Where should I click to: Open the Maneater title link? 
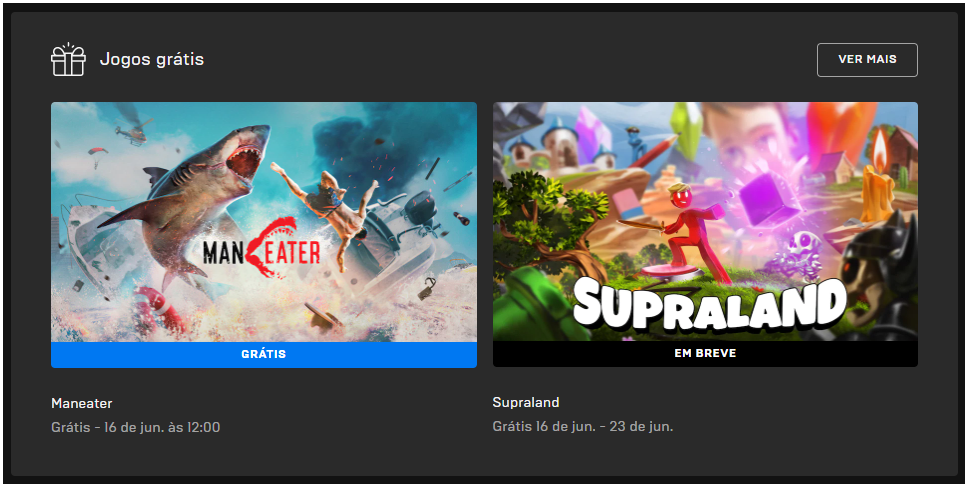pyautogui.click(x=81, y=403)
